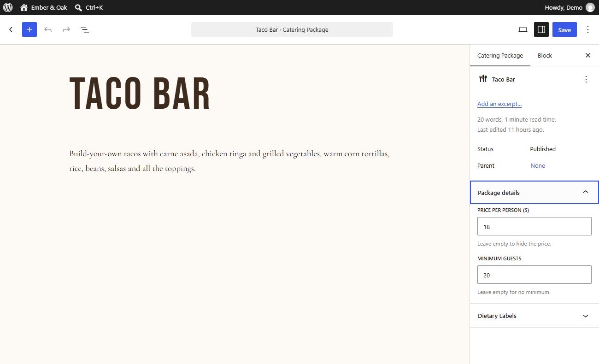
Task: Toggle the settings sidebar panel
Action: pyautogui.click(x=541, y=29)
